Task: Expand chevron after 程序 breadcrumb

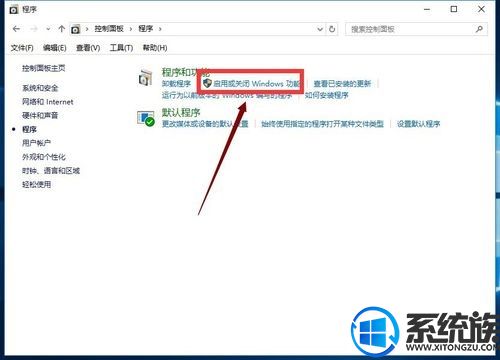Action: coord(160,29)
